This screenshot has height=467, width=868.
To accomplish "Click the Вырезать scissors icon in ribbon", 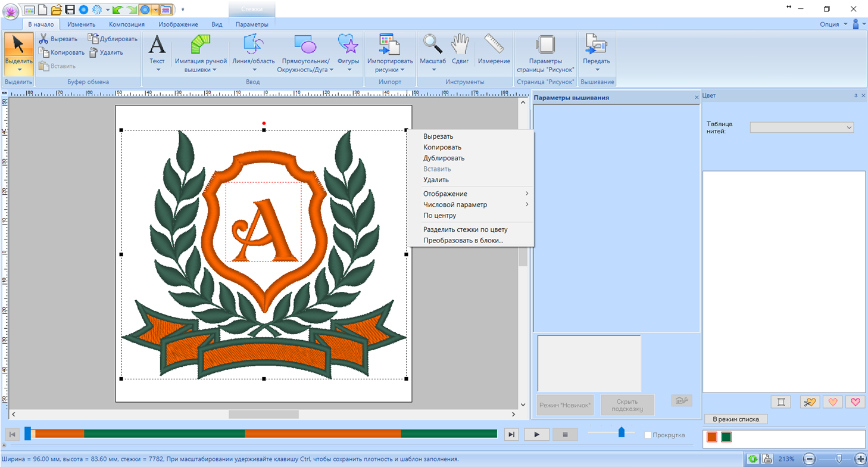I will click(x=43, y=39).
